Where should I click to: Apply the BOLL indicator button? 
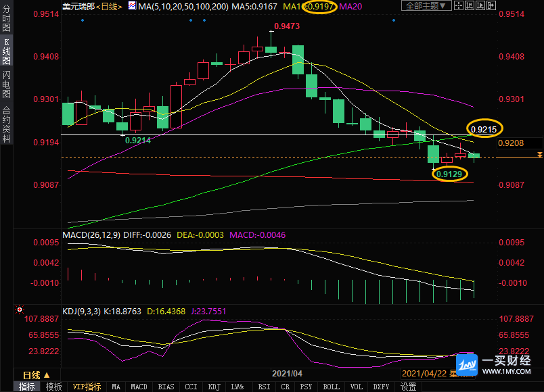tap(331, 387)
